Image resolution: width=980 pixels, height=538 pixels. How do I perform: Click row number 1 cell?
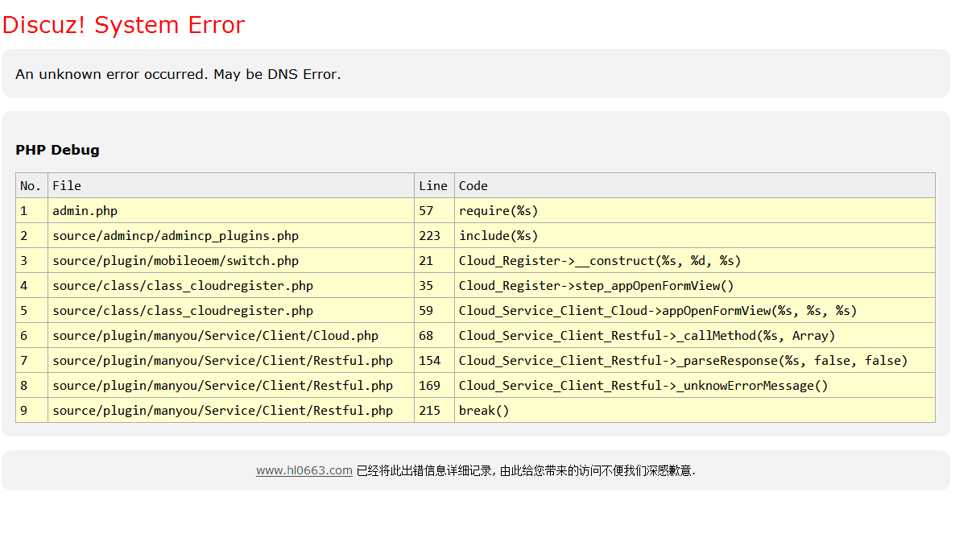[32, 211]
